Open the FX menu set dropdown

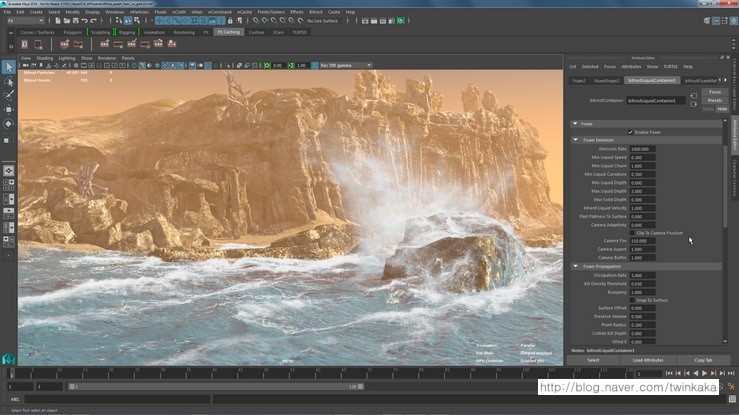pyautogui.click(x=25, y=21)
